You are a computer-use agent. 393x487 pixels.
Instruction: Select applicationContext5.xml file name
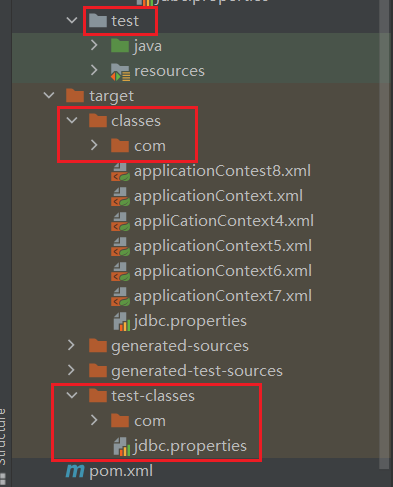(223, 246)
